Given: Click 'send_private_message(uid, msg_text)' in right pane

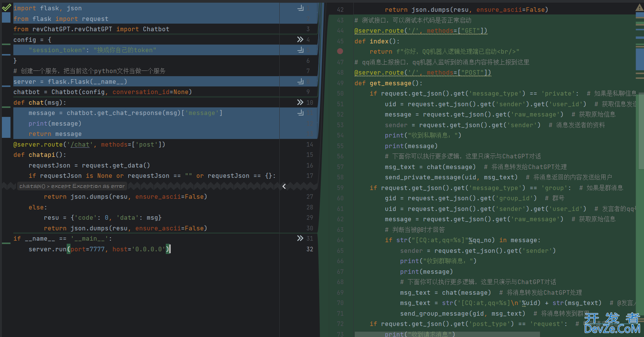Looking at the screenshot, I should [x=451, y=177].
